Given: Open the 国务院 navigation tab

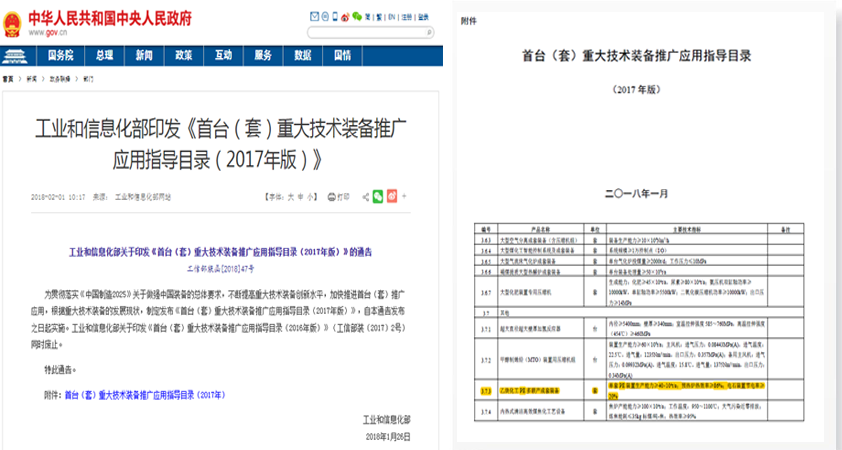Looking at the screenshot, I should [62, 54].
